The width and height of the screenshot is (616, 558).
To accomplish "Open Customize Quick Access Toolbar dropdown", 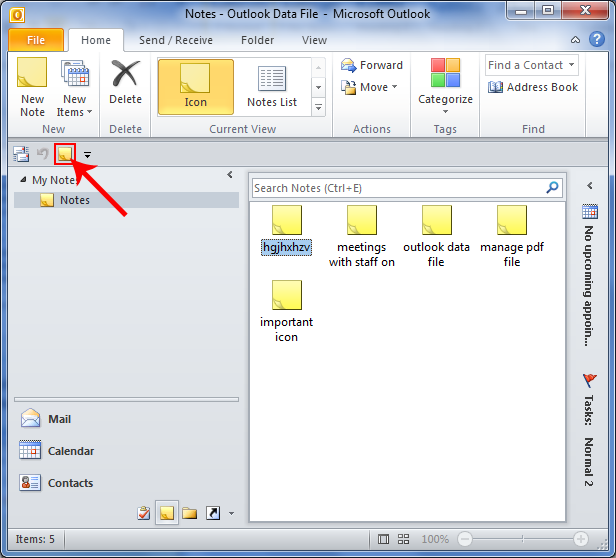I will (87, 155).
